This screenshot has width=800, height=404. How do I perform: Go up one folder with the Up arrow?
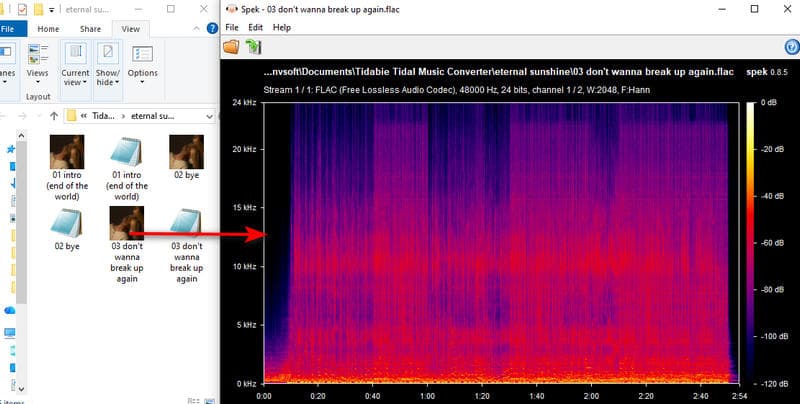[x=54, y=116]
